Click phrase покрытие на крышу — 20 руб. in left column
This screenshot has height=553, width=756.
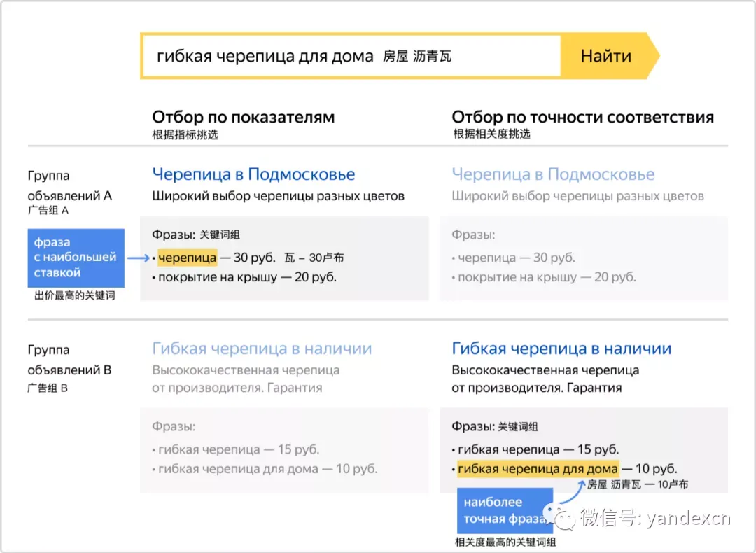(247, 277)
